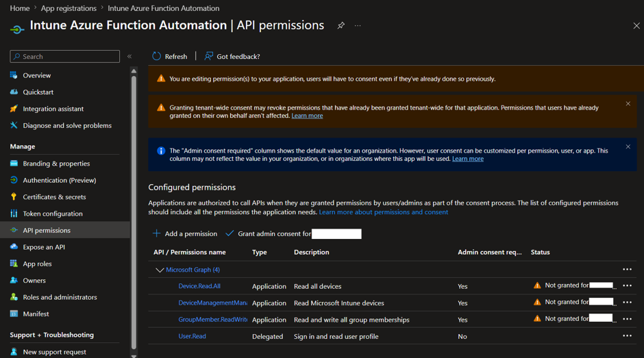The width and height of the screenshot is (644, 358).
Task: Click the Type column header
Action: (x=259, y=252)
